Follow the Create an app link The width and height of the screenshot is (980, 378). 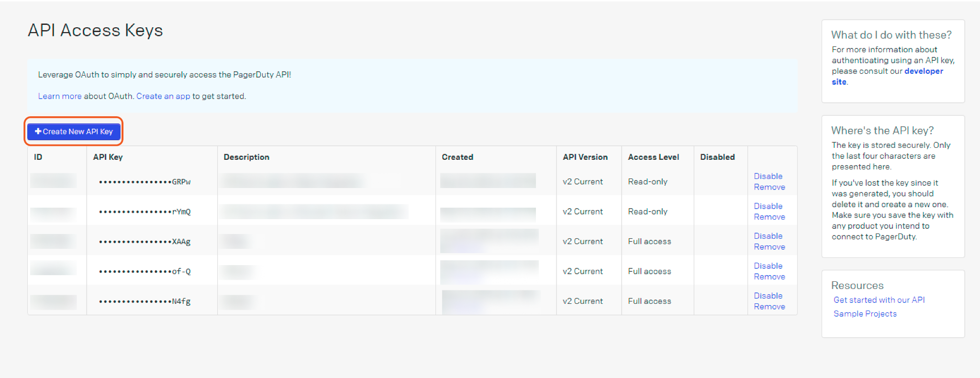coord(163,96)
